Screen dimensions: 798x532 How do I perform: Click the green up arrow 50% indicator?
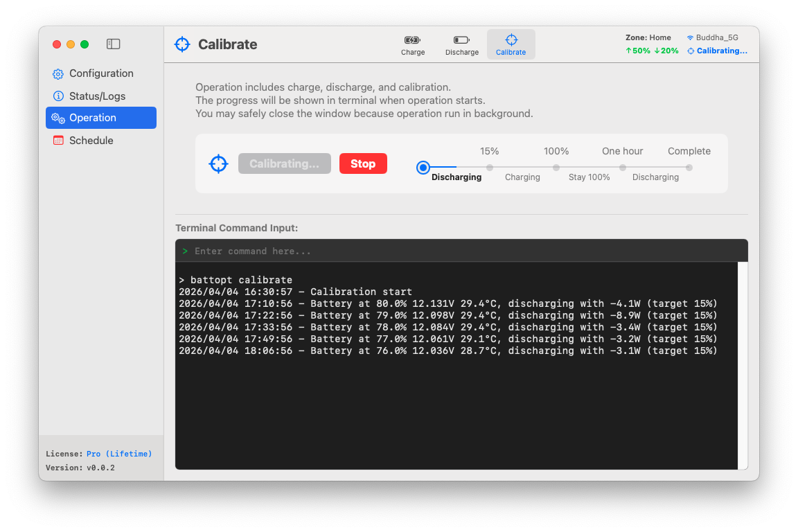click(x=638, y=51)
